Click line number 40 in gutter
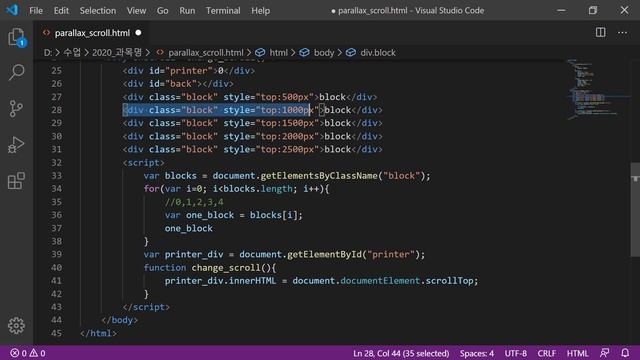The width and height of the screenshot is (640, 360). pyautogui.click(x=56, y=267)
